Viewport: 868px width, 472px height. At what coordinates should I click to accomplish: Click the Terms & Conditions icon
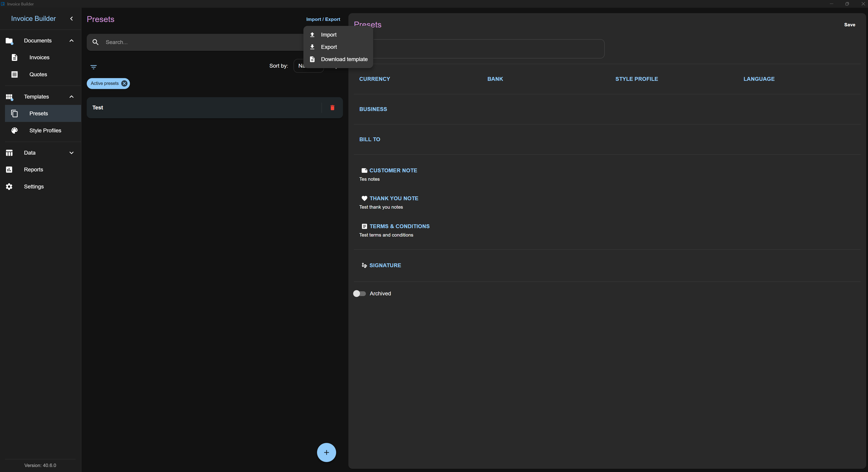pyautogui.click(x=364, y=226)
